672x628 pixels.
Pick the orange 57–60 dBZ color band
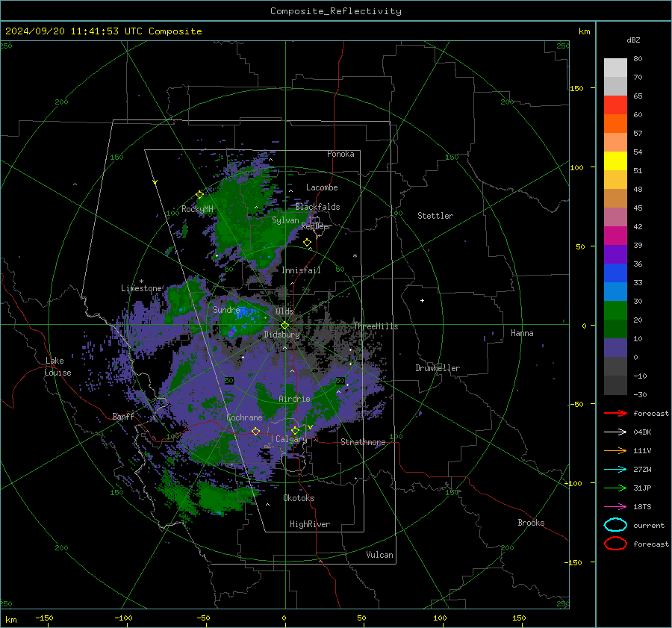click(615, 124)
